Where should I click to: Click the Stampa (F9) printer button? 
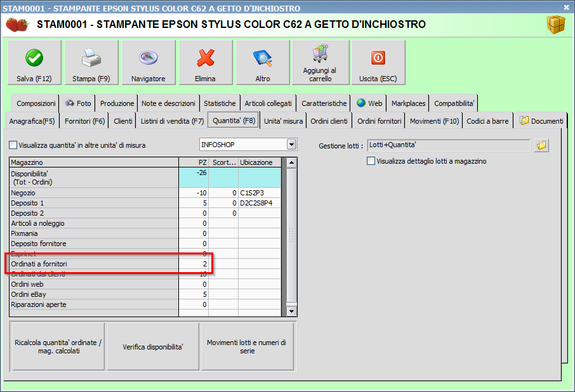[91, 63]
